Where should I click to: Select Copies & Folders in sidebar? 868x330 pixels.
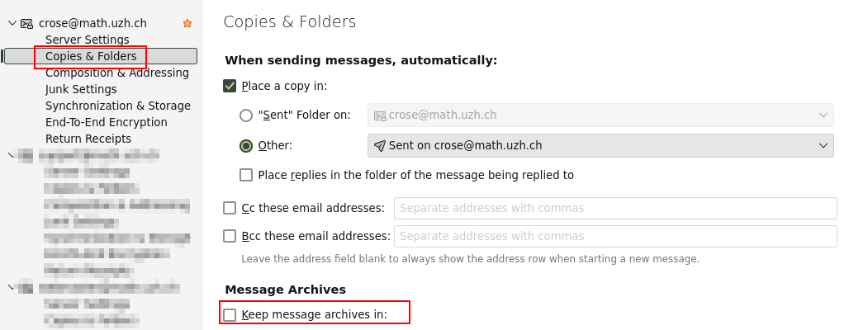pyautogui.click(x=91, y=56)
